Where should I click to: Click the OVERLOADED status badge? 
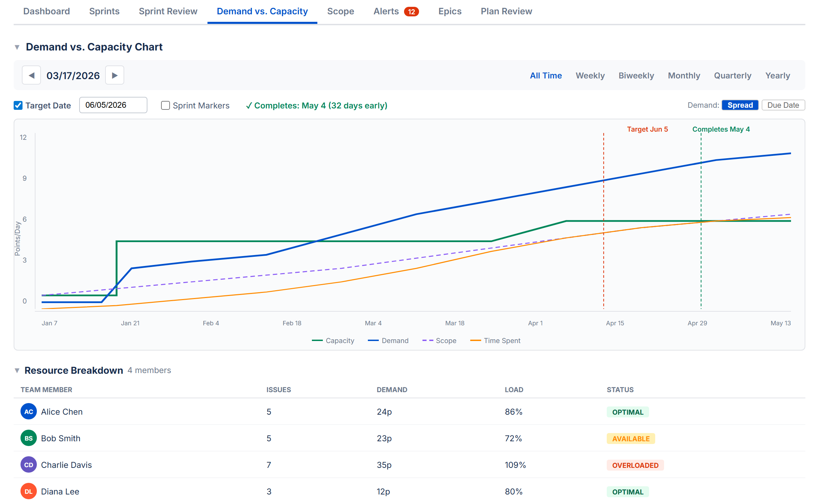[635, 465]
